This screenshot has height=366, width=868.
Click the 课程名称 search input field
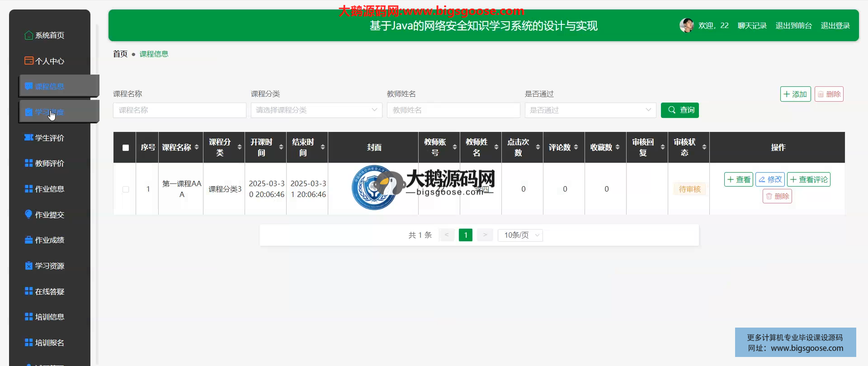pyautogui.click(x=179, y=110)
